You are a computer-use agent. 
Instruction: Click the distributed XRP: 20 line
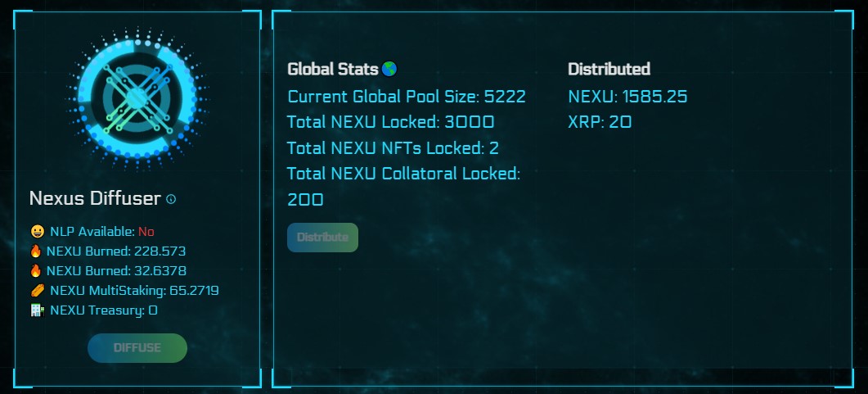(x=600, y=123)
